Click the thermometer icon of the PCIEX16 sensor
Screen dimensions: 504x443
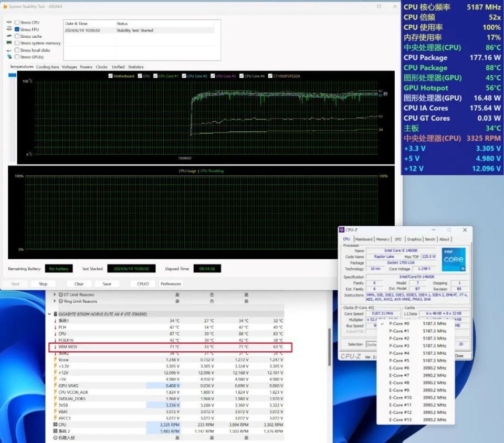(x=55, y=340)
